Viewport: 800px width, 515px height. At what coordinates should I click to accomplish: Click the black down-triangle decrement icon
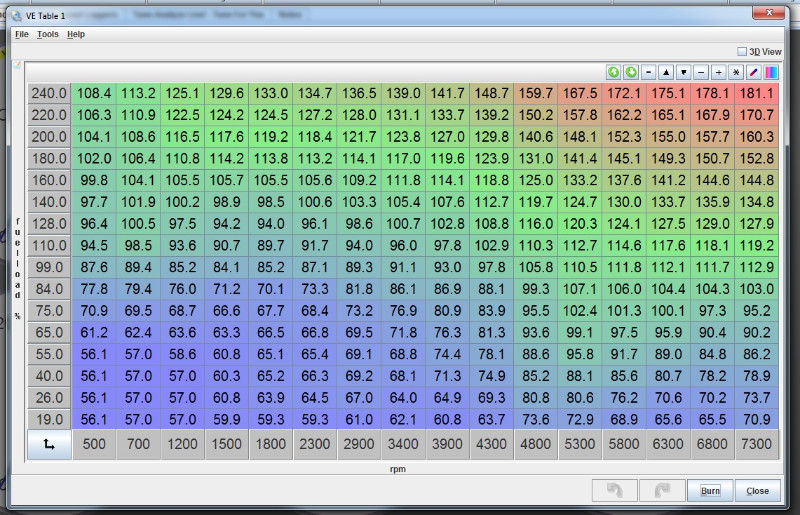(684, 72)
